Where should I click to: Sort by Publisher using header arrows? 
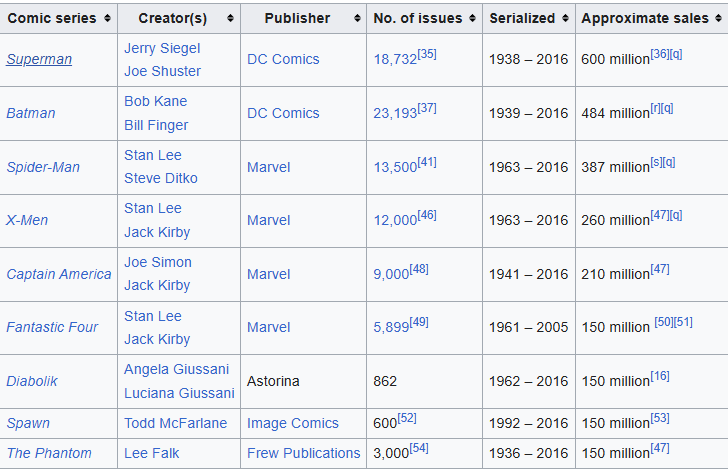click(354, 18)
